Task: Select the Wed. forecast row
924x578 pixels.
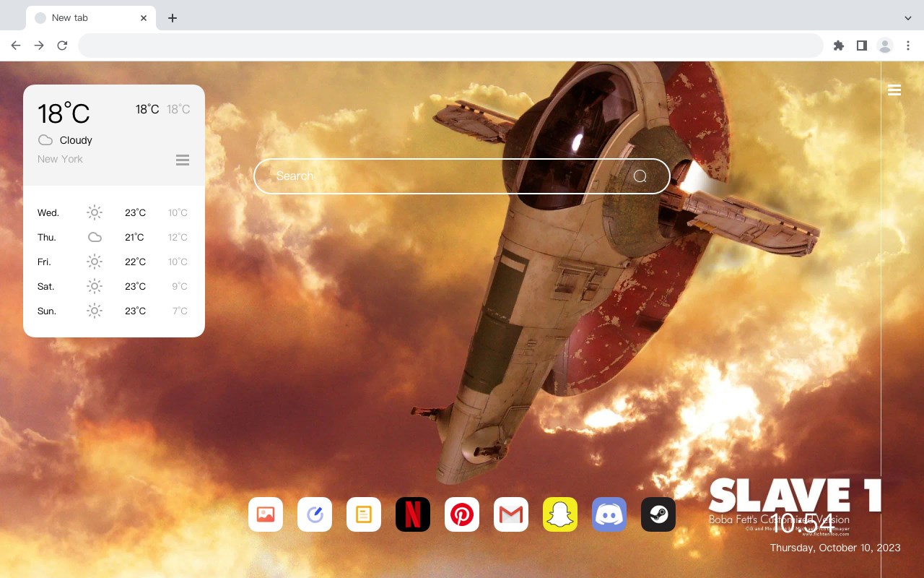Action: [114, 212]
